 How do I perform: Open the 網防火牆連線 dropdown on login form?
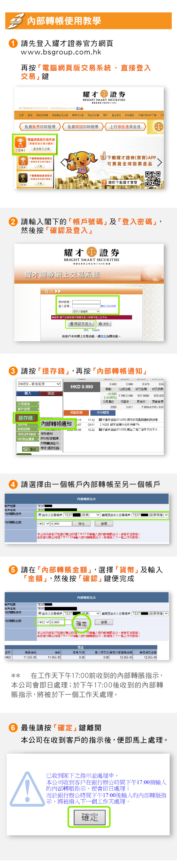[x=86, y=311]
